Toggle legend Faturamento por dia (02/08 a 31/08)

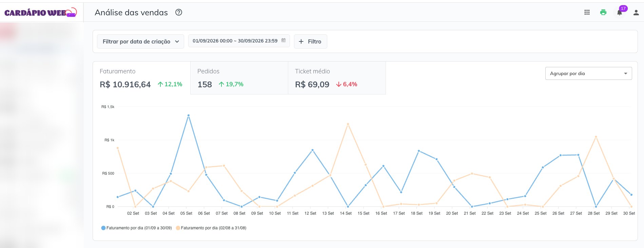(x=211, y=228)
